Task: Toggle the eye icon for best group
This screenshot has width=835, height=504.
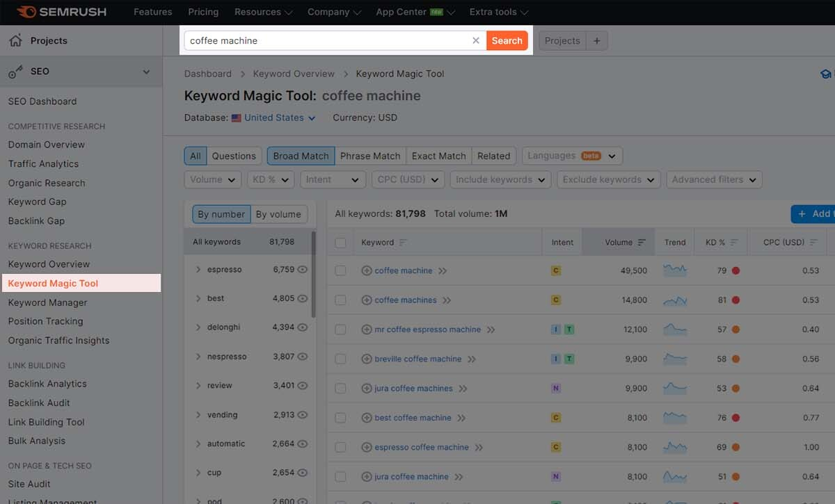Action: click(x=302, y=299)
